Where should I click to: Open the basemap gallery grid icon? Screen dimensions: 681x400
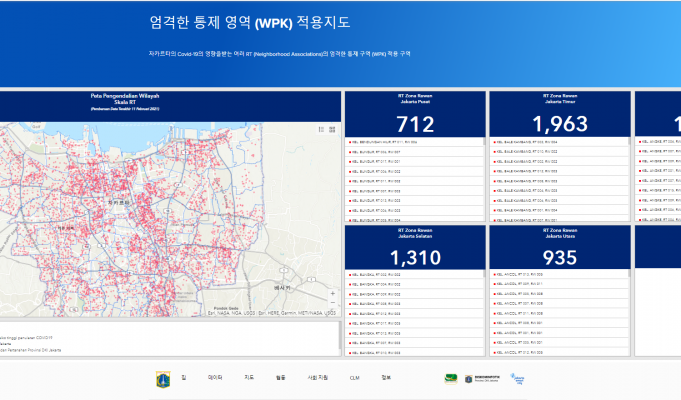[331, 129]
